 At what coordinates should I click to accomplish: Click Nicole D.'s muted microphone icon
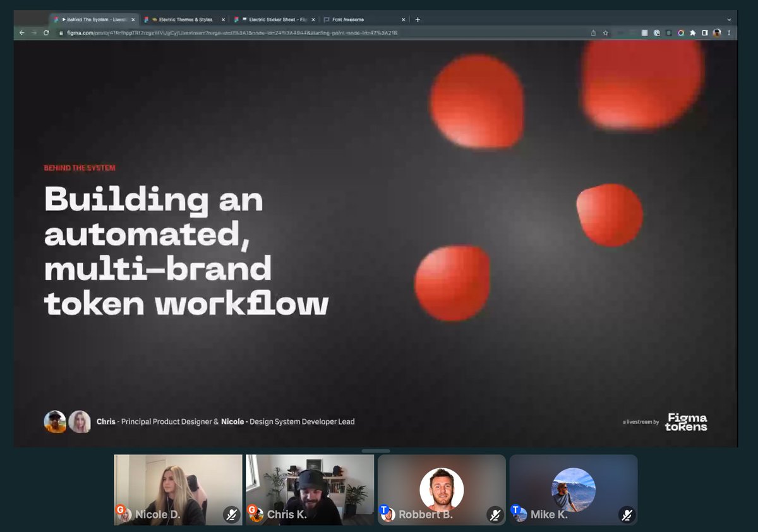click(x=231, y=515)
